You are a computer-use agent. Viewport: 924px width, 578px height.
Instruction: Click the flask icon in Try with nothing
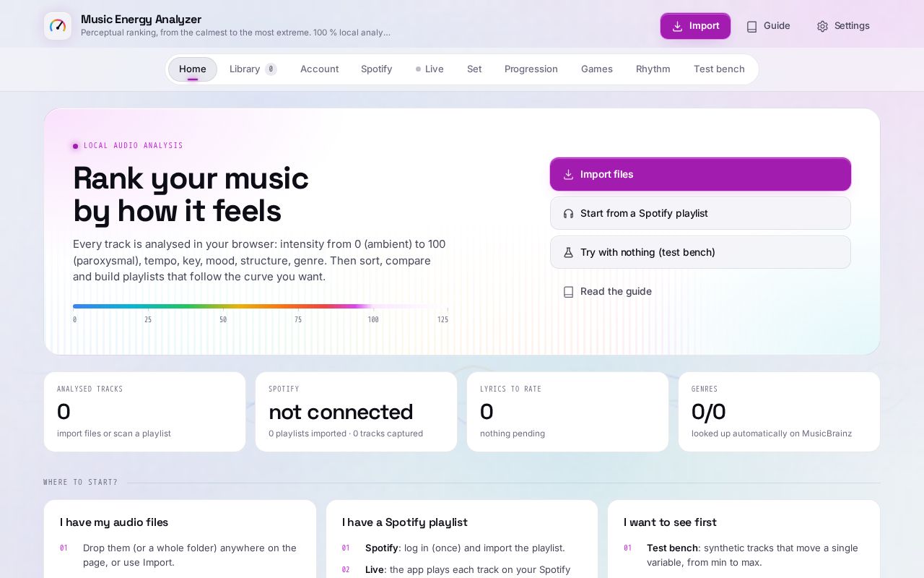(568, 252)
